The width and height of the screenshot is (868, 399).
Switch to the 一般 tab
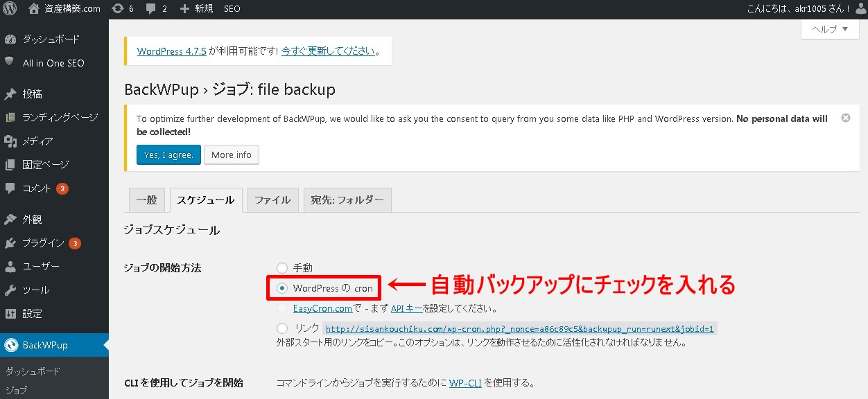[146, 200]
